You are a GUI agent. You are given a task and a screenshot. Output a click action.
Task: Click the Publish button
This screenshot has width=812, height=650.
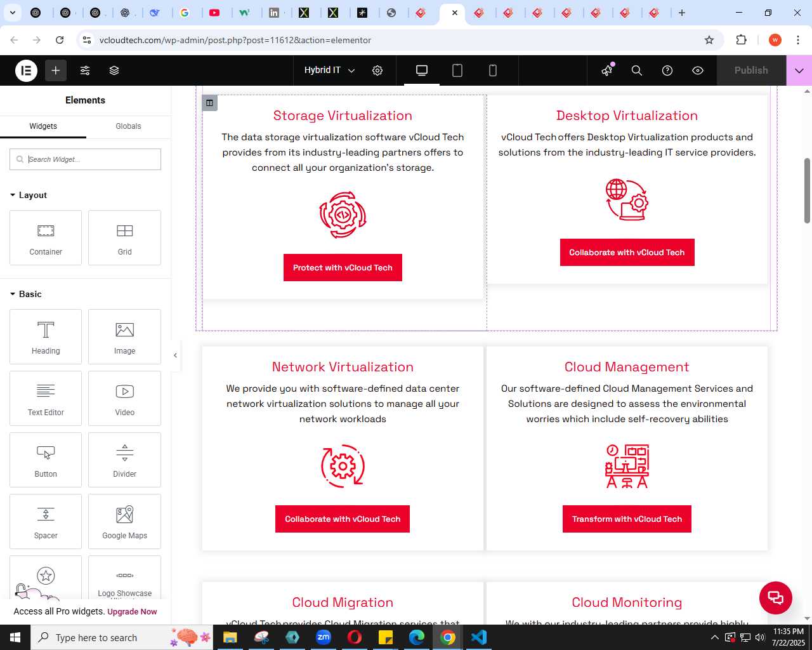point(751,70)
